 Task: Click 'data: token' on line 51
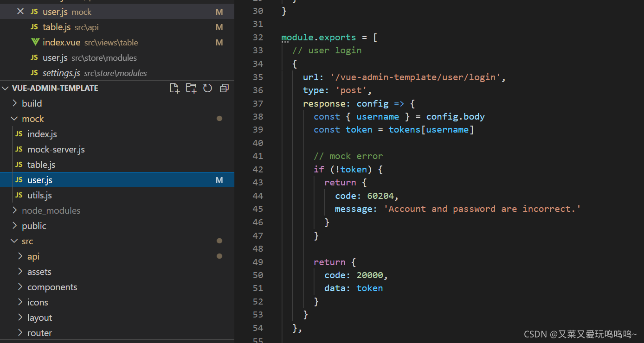354,288
